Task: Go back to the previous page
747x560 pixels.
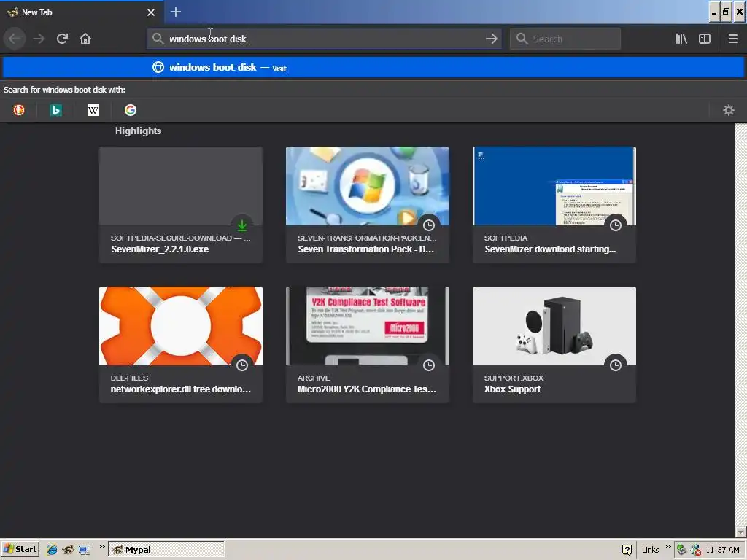Action: tap(15, 39)
